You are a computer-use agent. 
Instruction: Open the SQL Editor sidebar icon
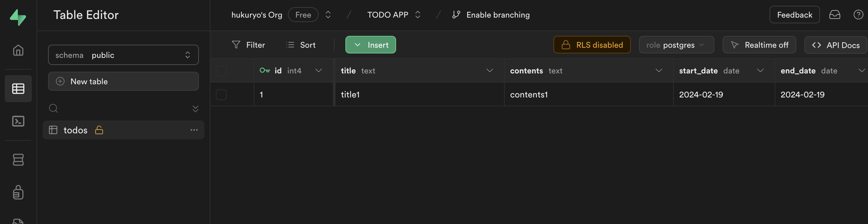tap(18, 121)
